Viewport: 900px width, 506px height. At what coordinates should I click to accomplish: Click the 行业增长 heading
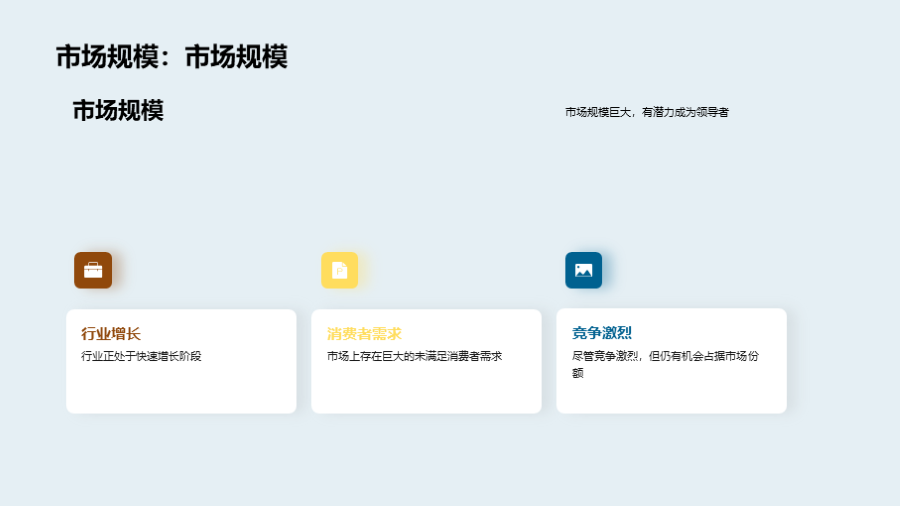coord(111,333)
